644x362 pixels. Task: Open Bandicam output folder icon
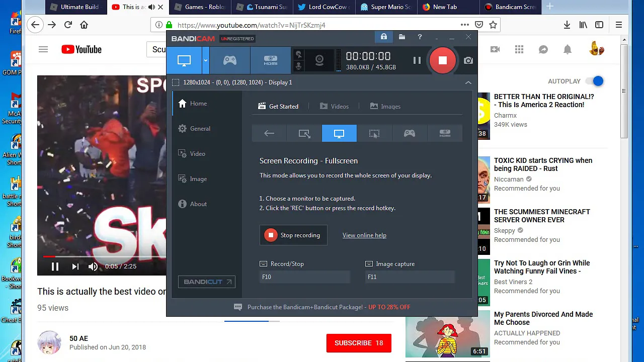pos(402,37)
